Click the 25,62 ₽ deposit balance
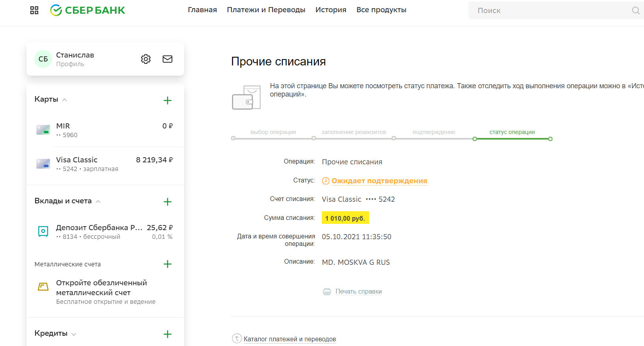The image size is (644, 346). tap(160, 227)
